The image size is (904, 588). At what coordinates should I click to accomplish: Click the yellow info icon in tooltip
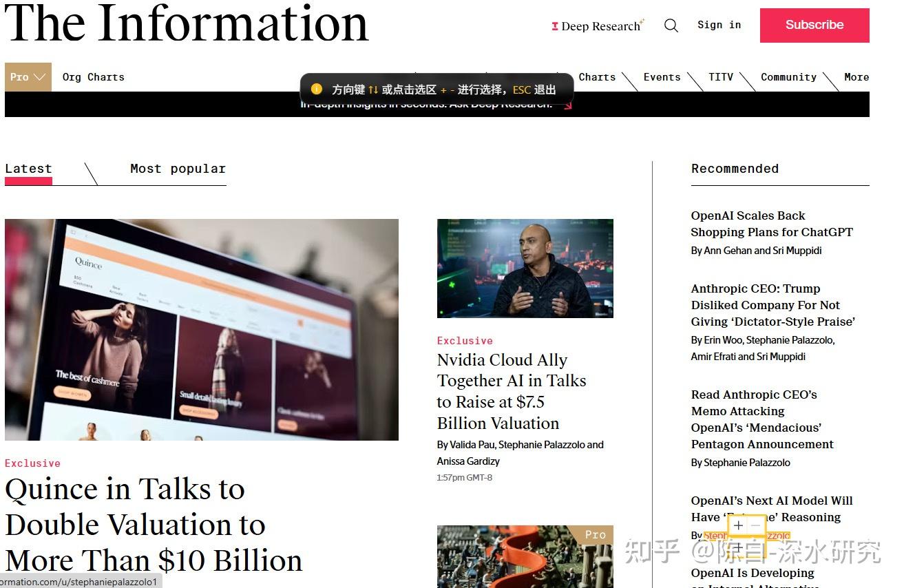pos(317,89)
